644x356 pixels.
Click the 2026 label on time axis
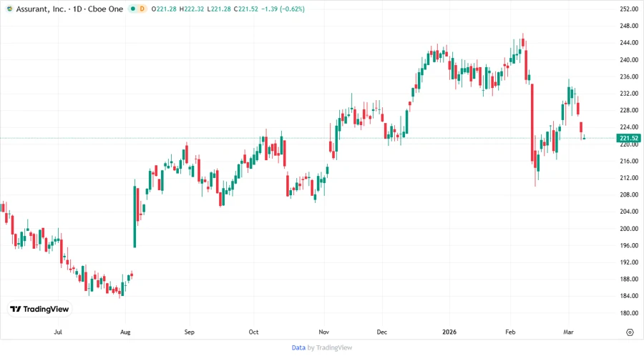pos(449,332)
